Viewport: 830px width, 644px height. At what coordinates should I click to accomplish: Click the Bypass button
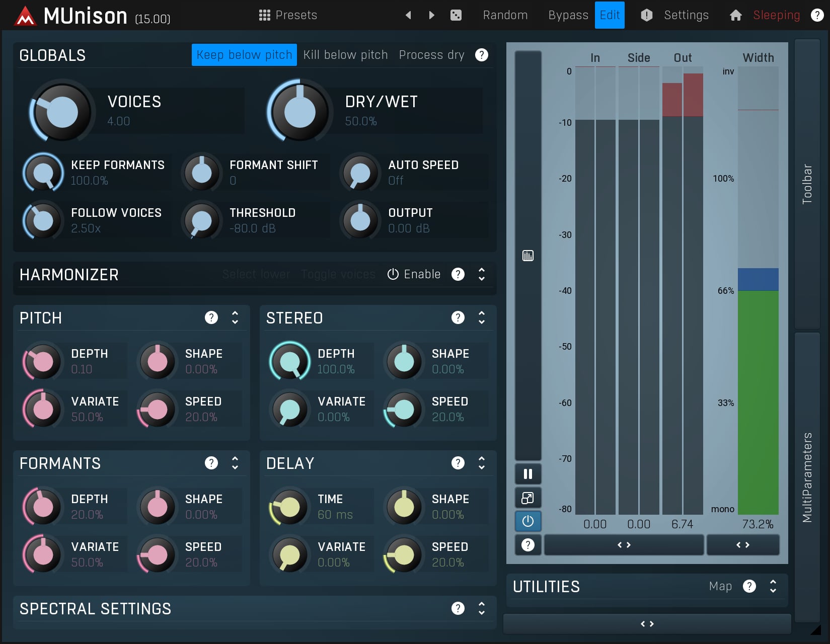pos(568,15)
